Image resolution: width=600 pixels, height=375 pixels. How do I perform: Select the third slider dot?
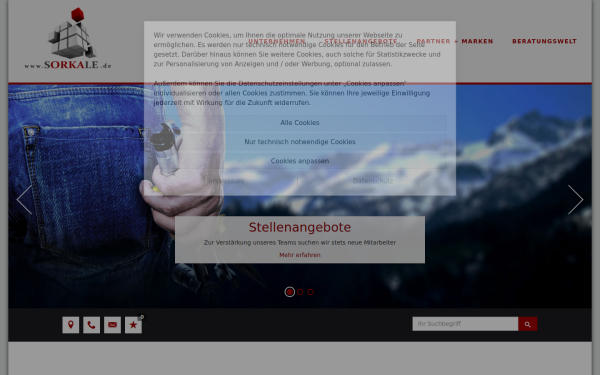tap(311, 292)
